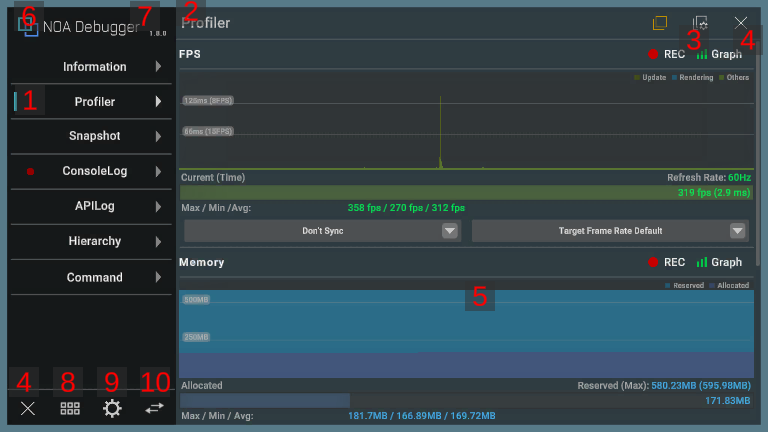Click the Profiler panel vertical scrollbar

coord(758,153)
